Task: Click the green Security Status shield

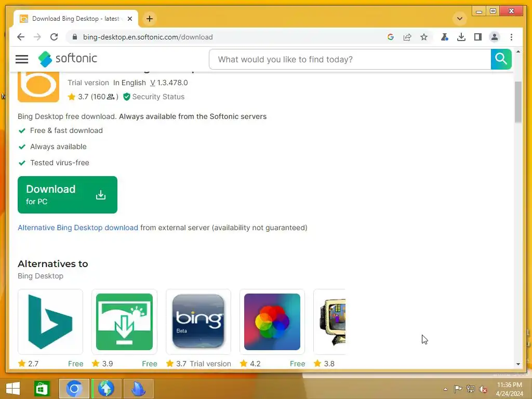Action: click(127, 97)
